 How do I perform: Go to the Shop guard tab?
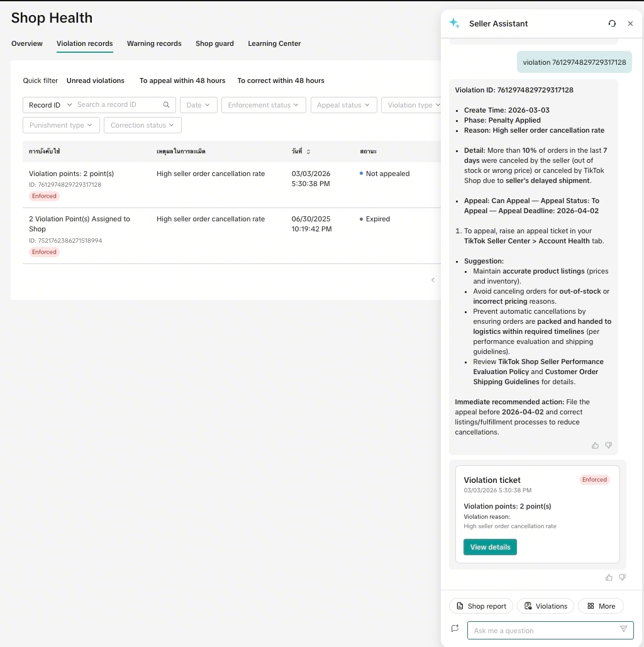pyautogui.click(x=214, y=44)
